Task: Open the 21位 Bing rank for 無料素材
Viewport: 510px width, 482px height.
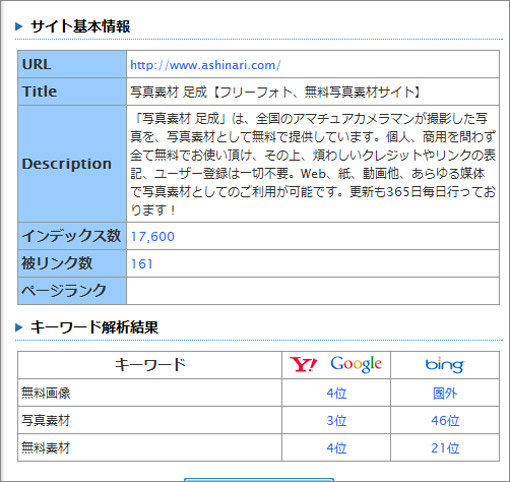Action: 445,448
